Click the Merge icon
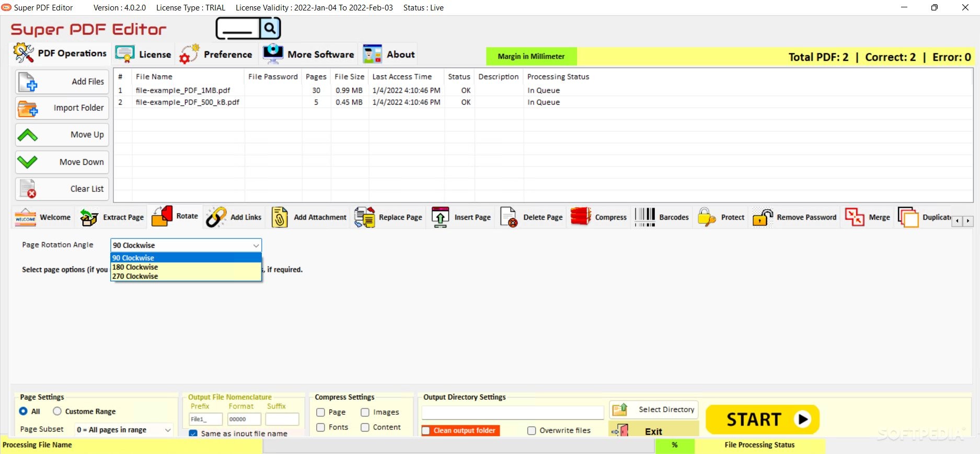 [x=855, y=217]
